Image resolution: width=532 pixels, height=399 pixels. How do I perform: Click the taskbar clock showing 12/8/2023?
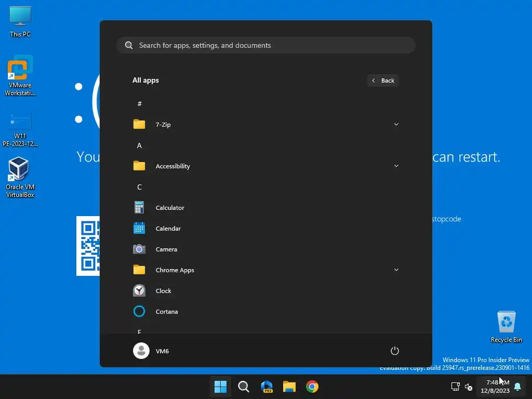(495, 387)
